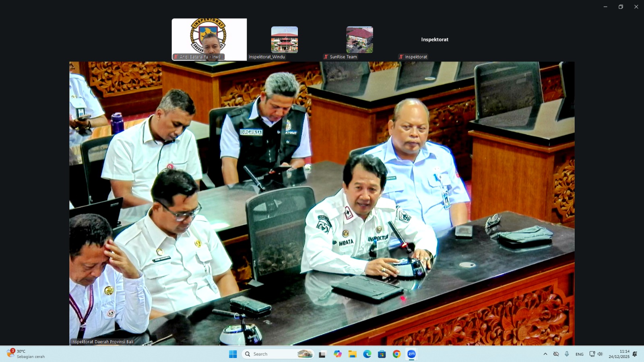
Task: Click the OneDrive offline cloud tray icon
Action: 556,354
